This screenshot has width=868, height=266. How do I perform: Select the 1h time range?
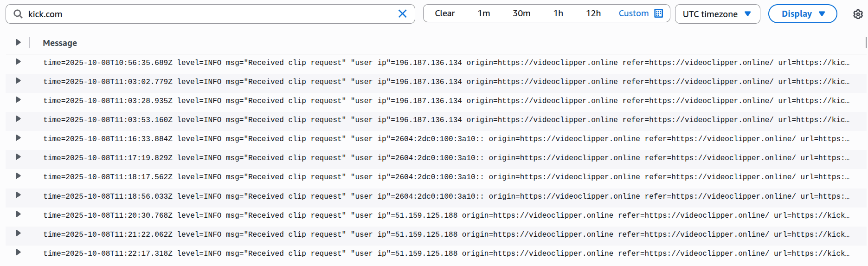pos(558,13)
